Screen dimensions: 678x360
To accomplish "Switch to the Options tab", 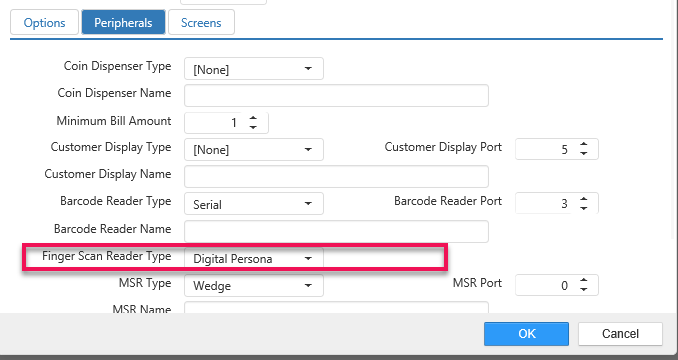I will (x=45, y=22).
